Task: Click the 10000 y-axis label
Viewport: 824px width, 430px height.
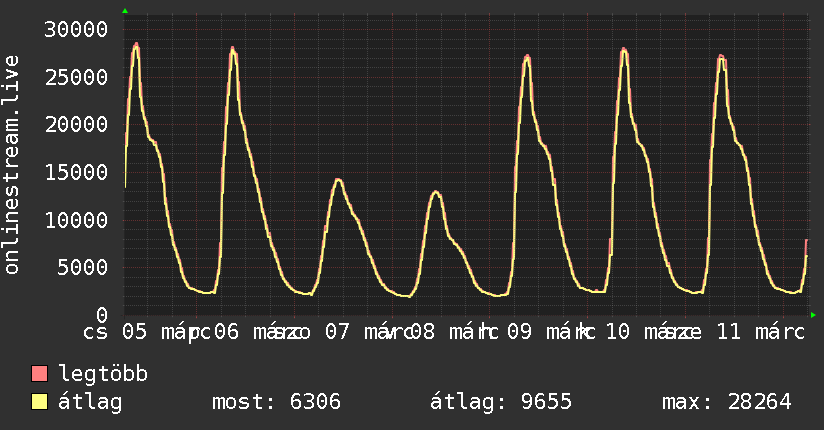Action: pos(76,220)
